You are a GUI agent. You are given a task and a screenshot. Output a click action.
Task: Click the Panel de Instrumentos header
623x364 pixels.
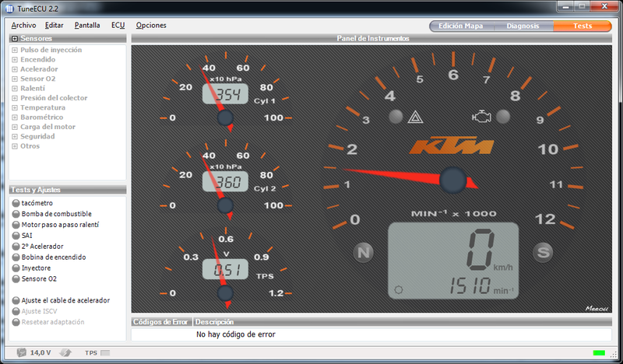(371, 39)
